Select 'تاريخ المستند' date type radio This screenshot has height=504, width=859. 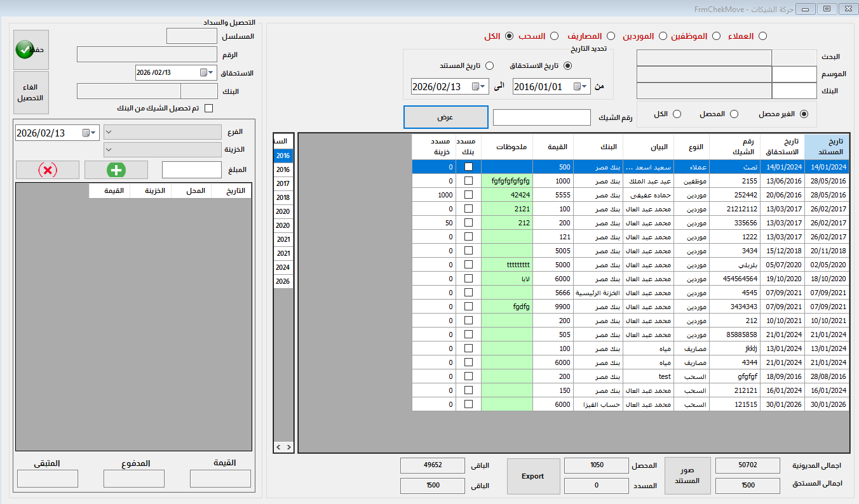tap(489, 65)
